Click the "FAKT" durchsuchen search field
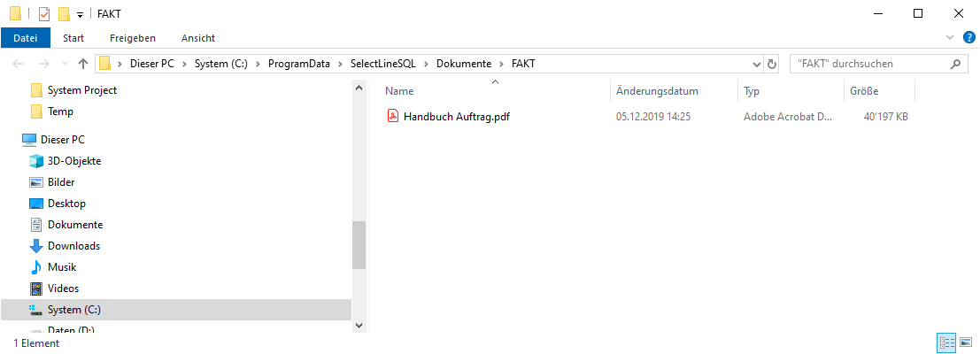980x354 pixels. tap(868, 64)
